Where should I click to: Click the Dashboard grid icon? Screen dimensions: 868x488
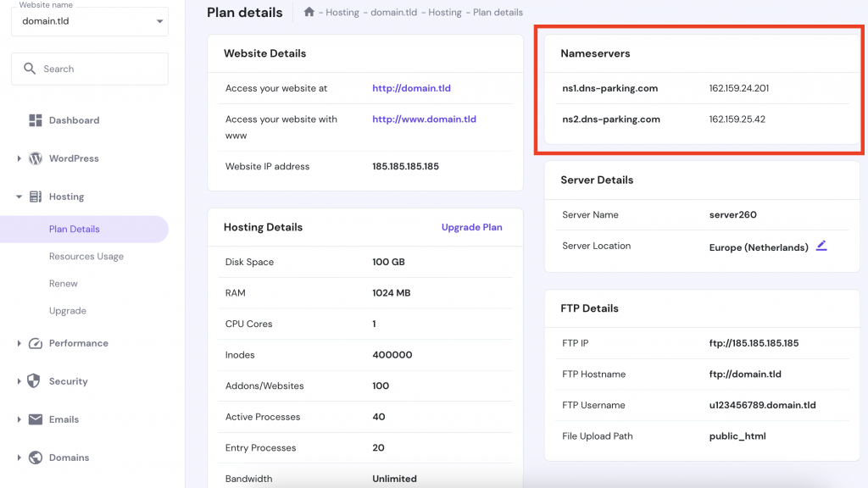(x=36, y=120)
